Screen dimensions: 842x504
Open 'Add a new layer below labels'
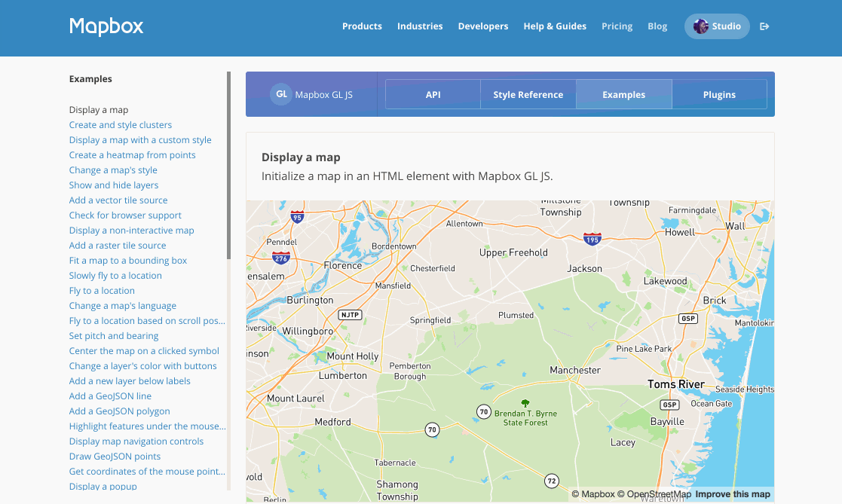tap(130, 381)
